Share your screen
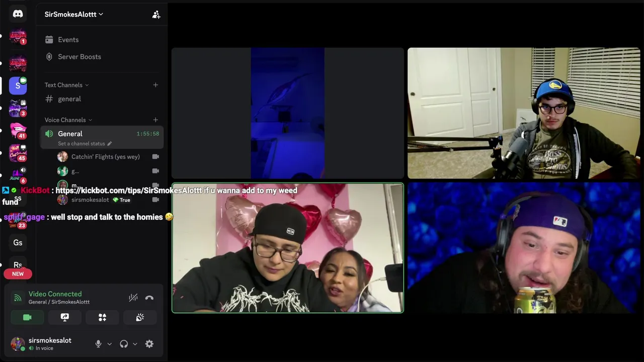 click(x=65, y=317)
